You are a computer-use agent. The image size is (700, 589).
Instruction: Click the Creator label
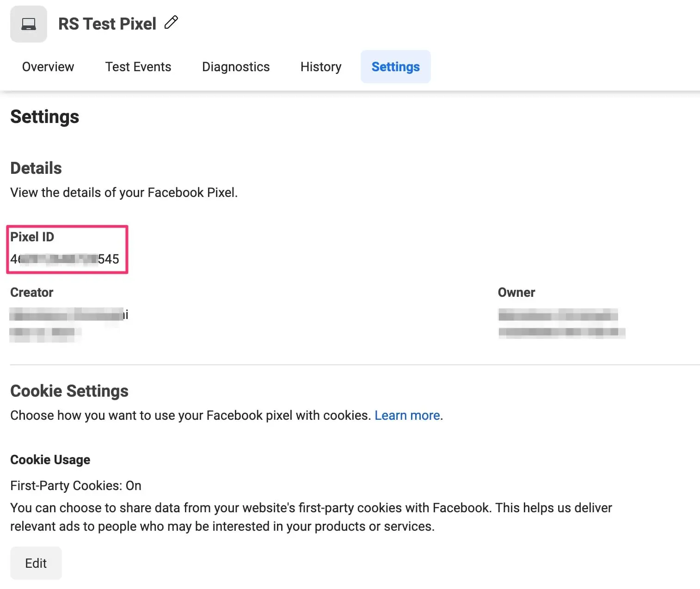[32, 292]
